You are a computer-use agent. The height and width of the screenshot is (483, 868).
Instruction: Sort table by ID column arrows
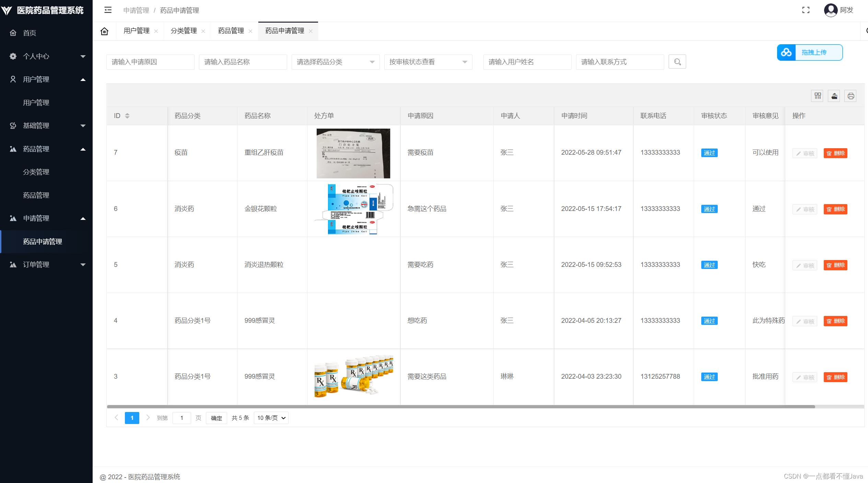127,116
